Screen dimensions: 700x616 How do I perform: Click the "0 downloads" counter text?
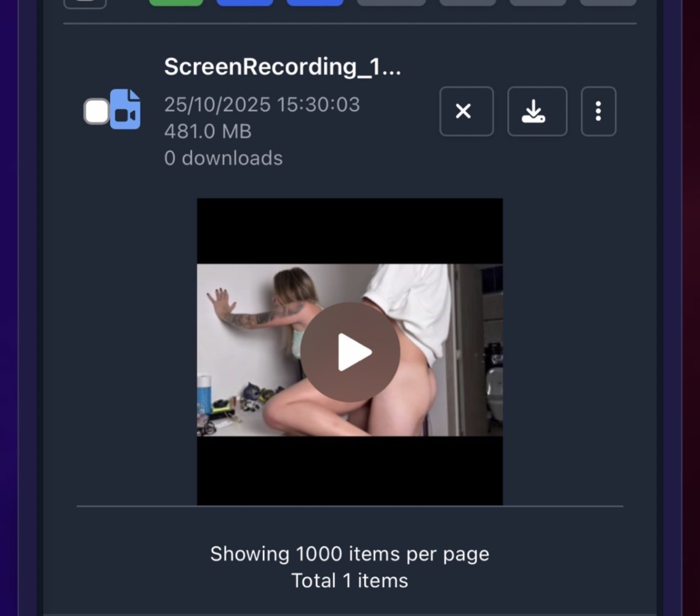pos(223,158)
